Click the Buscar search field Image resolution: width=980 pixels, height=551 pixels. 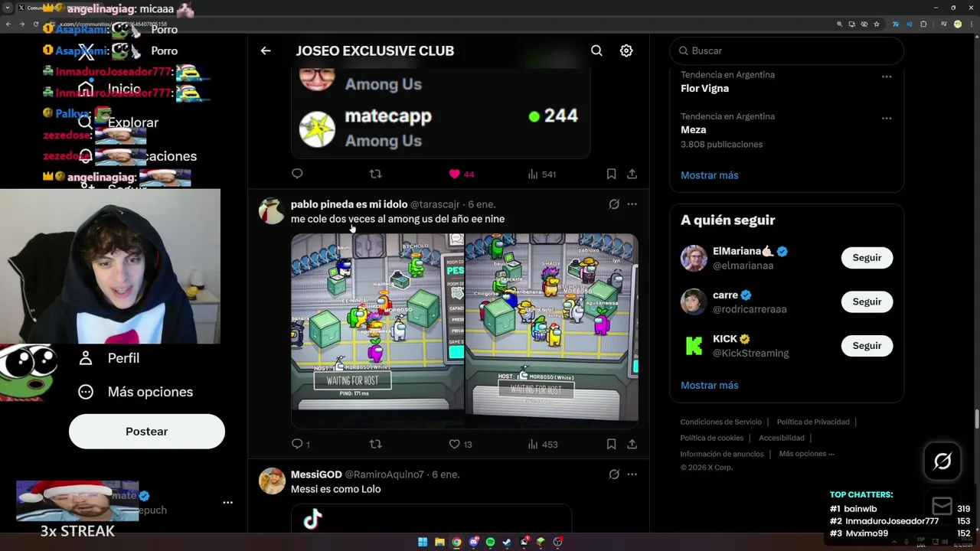point(786,51)
